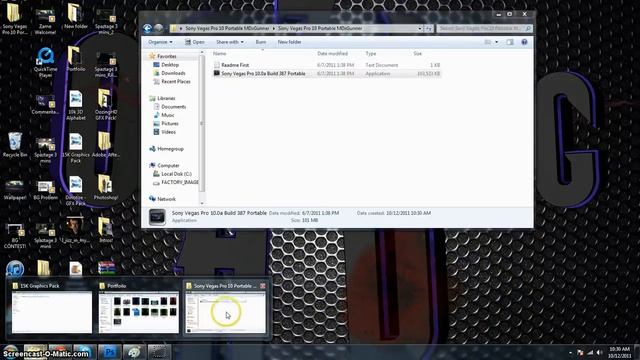640x360 pixels.
Task: Open the Organize menu
Action: [160, 42]
